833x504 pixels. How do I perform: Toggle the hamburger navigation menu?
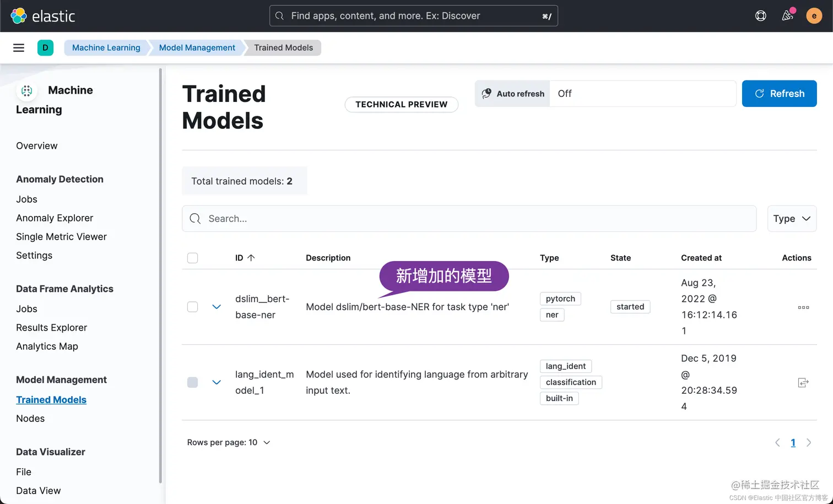pyautogui.click(x=19, y=48)
